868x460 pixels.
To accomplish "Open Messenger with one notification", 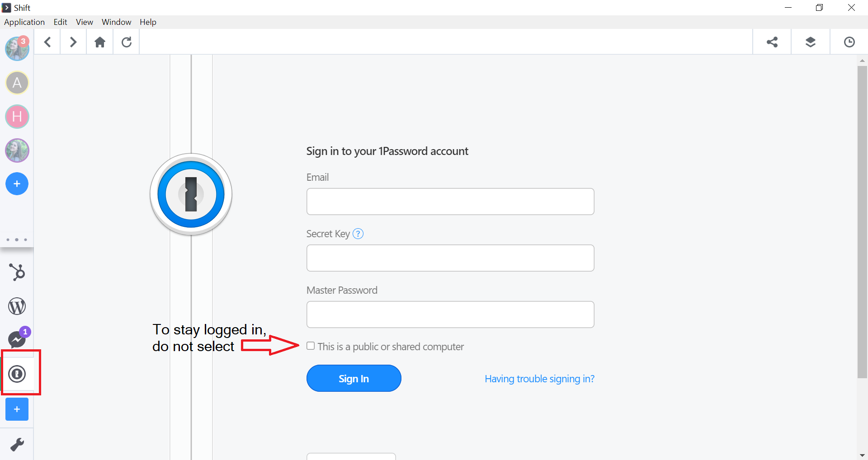I will click(17, 339).
